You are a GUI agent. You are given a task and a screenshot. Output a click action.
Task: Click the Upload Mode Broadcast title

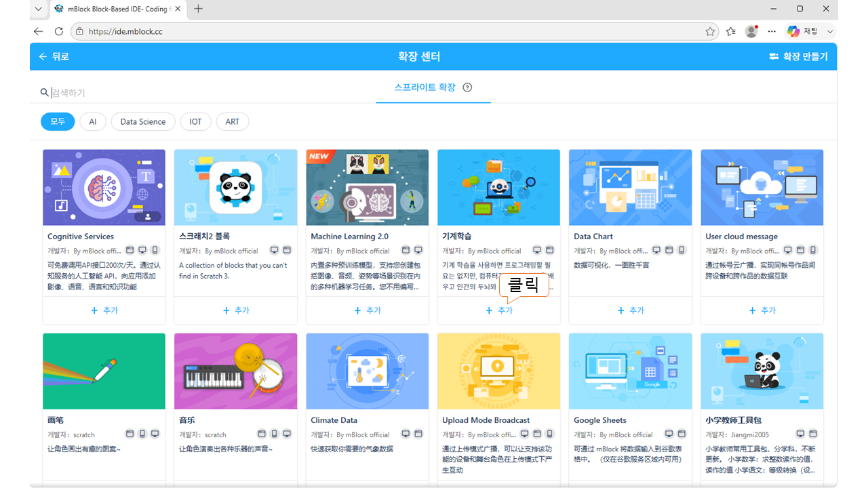click(486, 420)
